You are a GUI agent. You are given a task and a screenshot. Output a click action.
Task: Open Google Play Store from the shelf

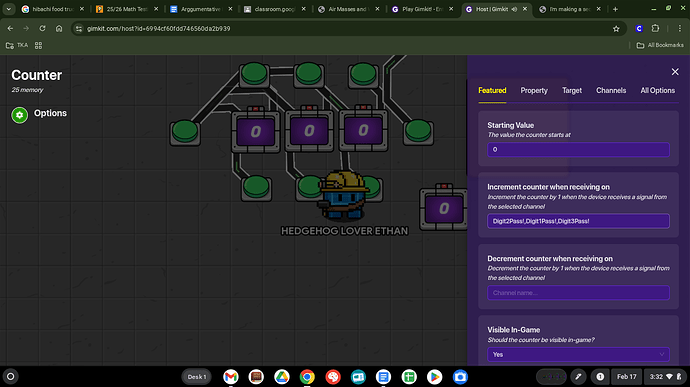point(434,377)
